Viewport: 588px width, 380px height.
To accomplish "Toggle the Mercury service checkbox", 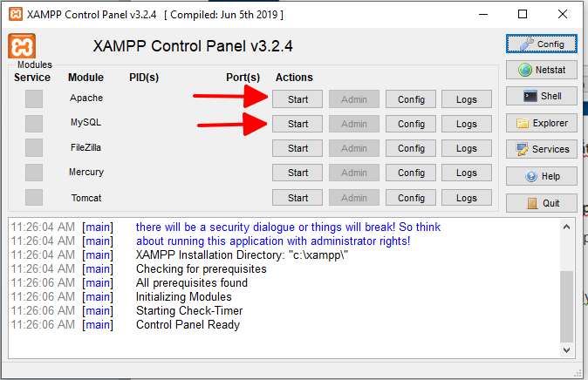I will (34, 173).
